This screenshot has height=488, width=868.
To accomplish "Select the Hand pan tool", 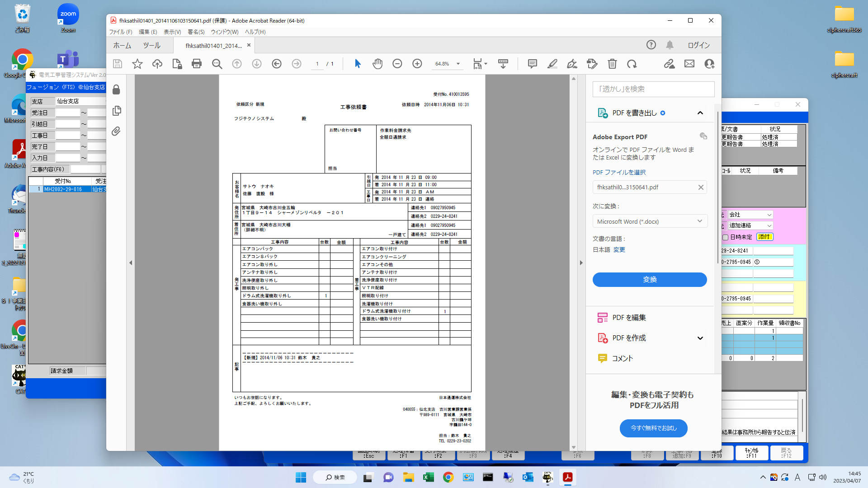I will pos(377,64).
